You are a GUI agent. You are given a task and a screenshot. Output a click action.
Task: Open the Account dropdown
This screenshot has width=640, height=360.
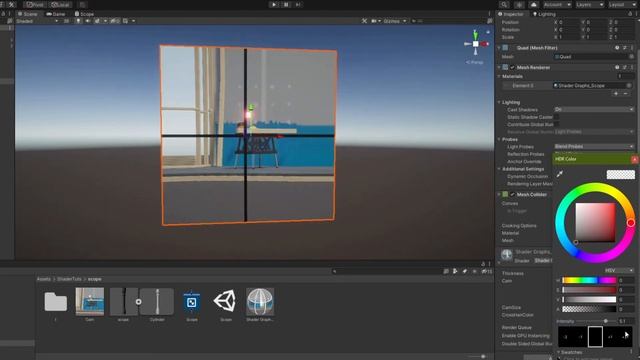point(557,4)
